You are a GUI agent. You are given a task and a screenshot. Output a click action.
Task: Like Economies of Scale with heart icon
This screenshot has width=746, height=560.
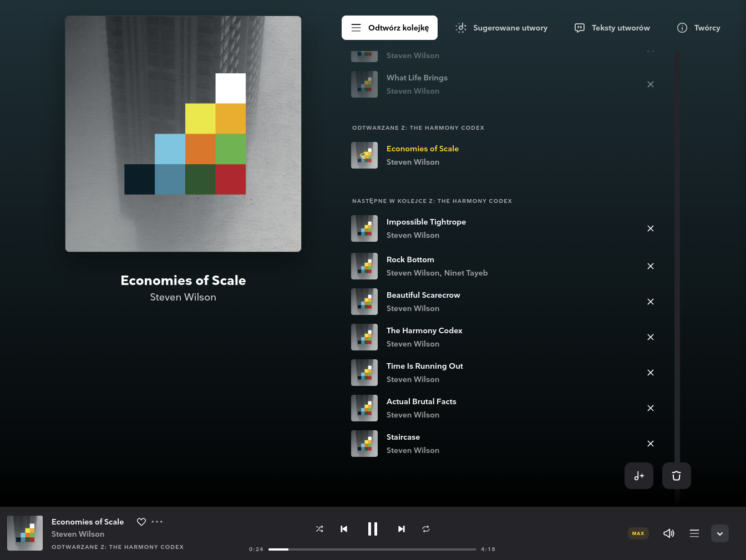point(141,522)
